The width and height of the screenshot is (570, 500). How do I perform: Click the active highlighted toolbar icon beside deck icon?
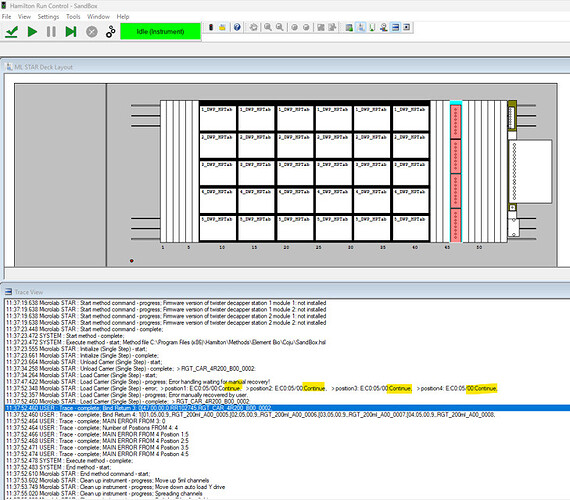tap(361, 27)
